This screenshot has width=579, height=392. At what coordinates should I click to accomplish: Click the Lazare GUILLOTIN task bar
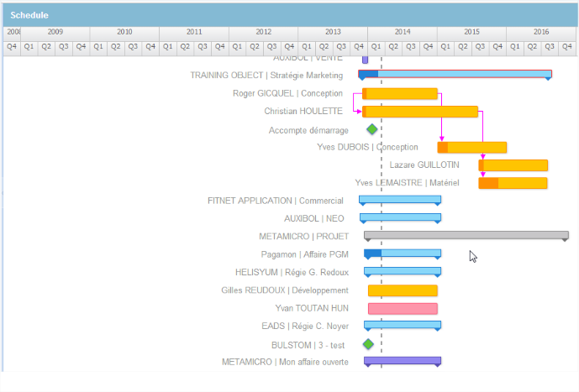[x=513, y=165]
